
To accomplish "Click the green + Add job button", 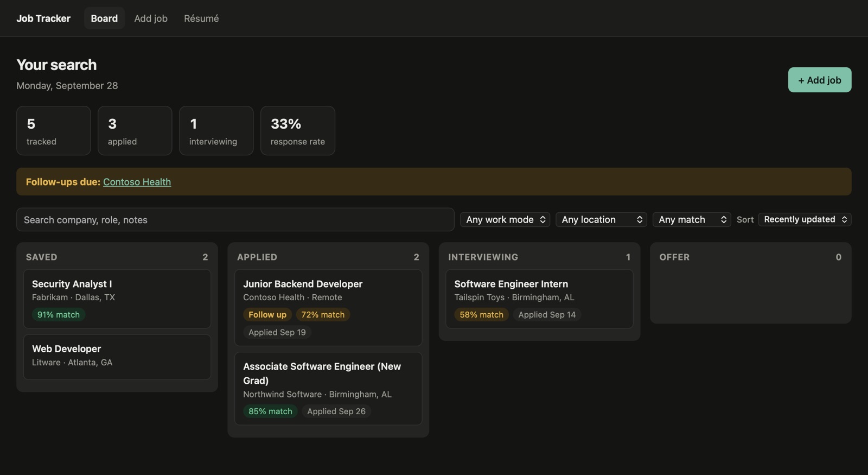I will click(819, 80).
